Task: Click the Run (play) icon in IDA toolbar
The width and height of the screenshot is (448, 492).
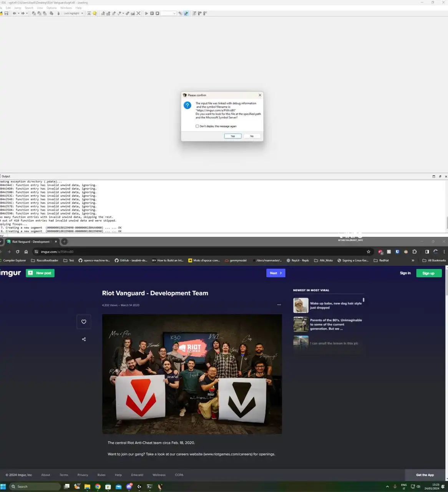Action: [x=146, y=13]
